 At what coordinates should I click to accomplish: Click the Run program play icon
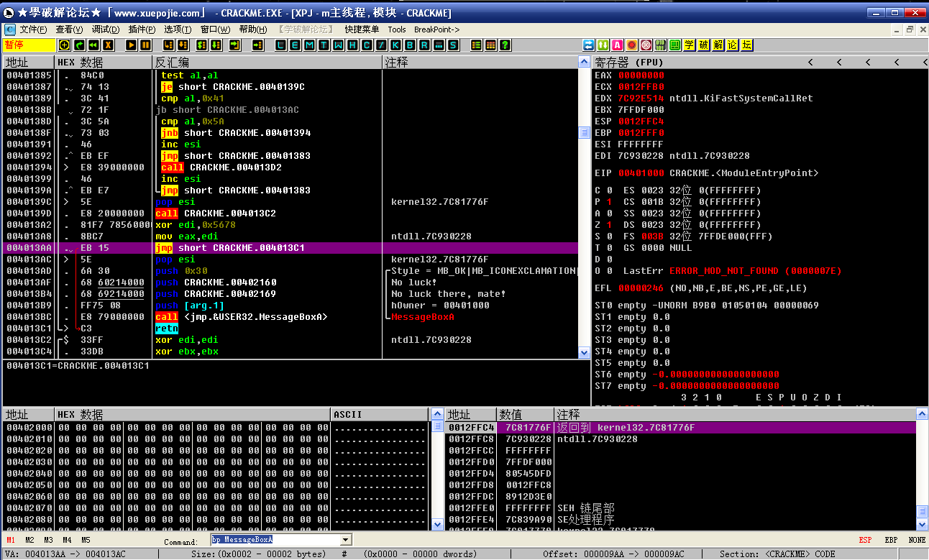pos(131,45)
